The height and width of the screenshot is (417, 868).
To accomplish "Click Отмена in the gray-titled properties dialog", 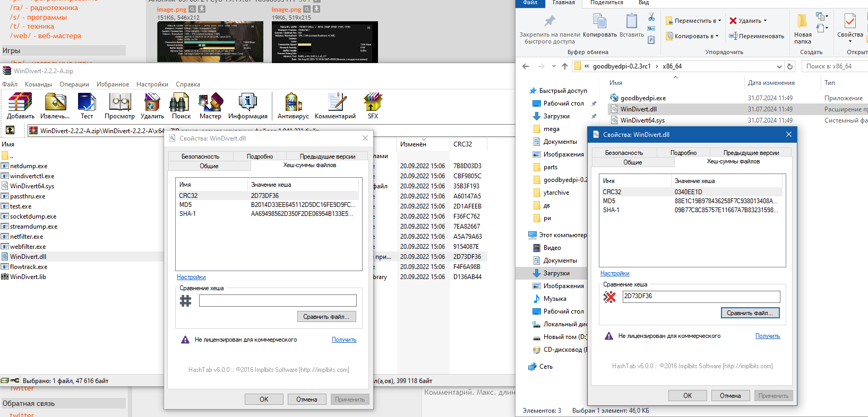I will [307, 399].
